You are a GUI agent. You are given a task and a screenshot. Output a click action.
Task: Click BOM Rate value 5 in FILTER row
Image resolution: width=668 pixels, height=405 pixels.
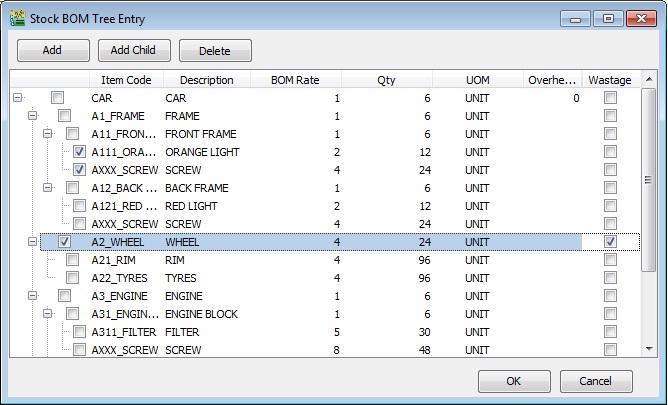point(337,332)
